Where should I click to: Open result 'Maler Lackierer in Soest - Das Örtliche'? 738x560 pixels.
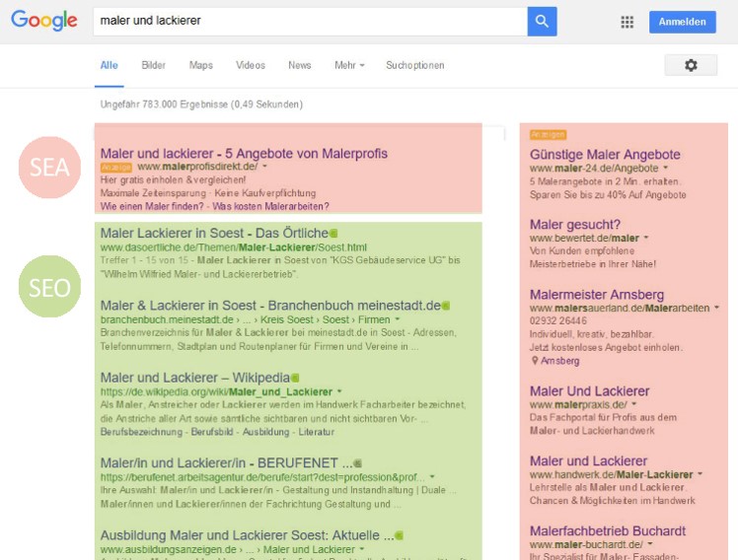coord(214,233)
